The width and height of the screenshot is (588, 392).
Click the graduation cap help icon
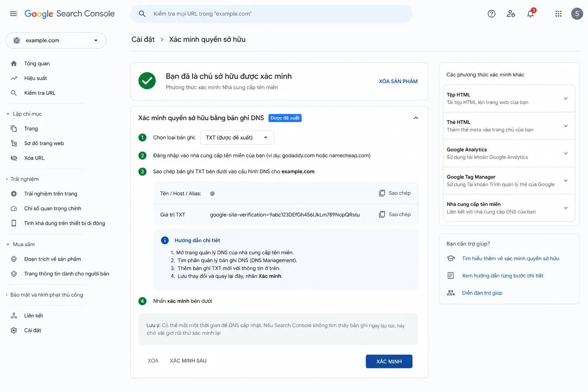[x=451, y=258]
